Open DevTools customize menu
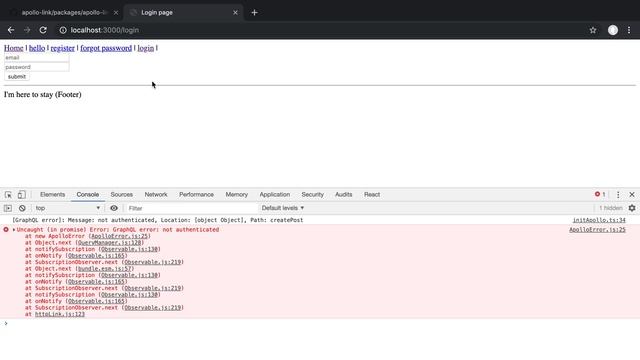Screen dimensions: 640x360 tap(618, 195)
